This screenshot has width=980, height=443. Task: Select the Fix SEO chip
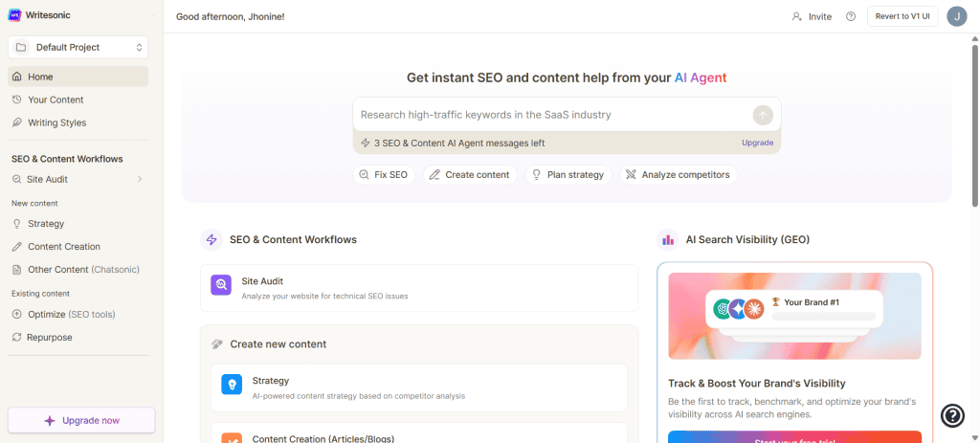point(384,175)
